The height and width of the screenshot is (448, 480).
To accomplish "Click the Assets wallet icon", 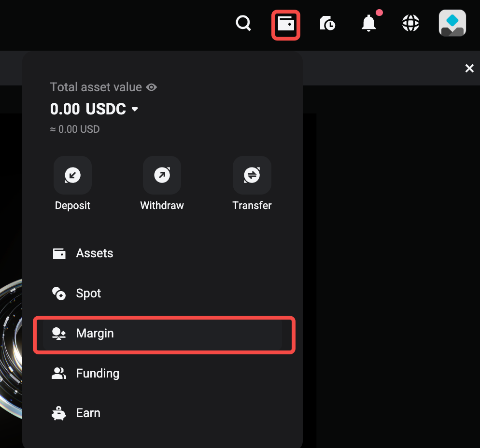I will coord(59,253).
